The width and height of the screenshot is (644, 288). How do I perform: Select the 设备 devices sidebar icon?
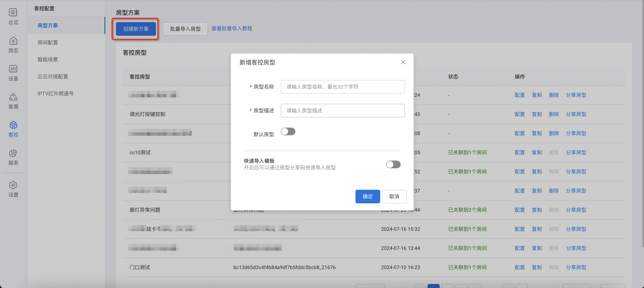(x=13, y=69)
